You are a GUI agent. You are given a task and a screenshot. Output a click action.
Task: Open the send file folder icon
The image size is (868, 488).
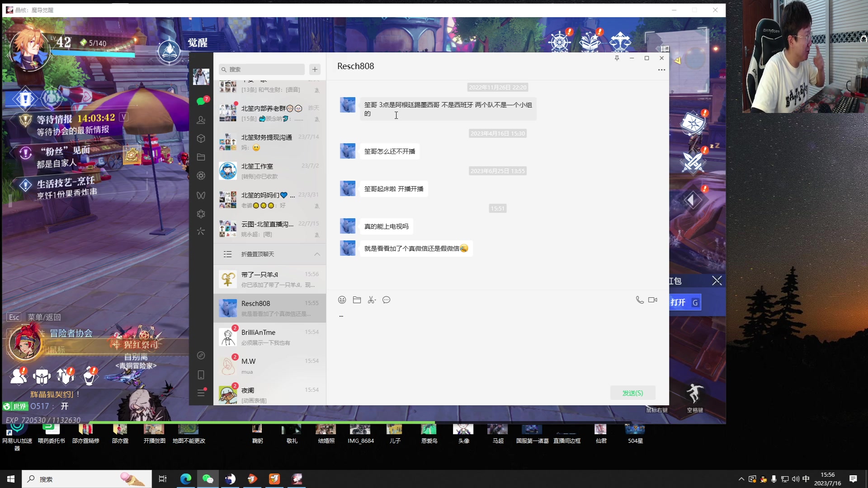click(357, 300)
